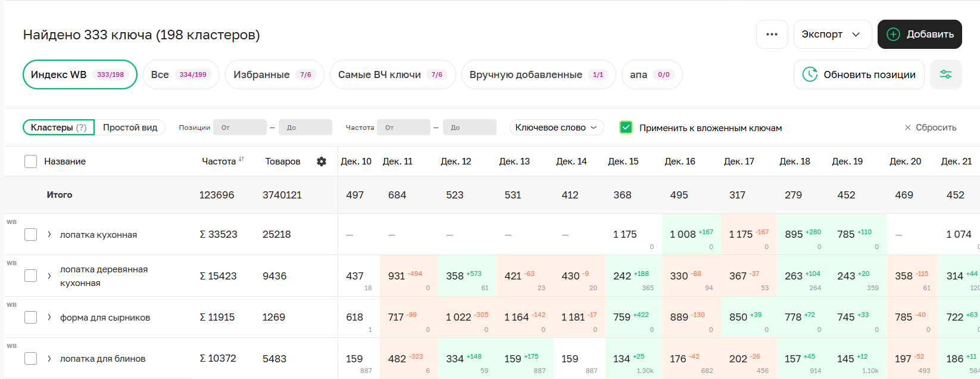Image resolution: width=980 pixels, height=379 pixels.
Task: Click the Позиции От input field
Action: coord(240,128)
